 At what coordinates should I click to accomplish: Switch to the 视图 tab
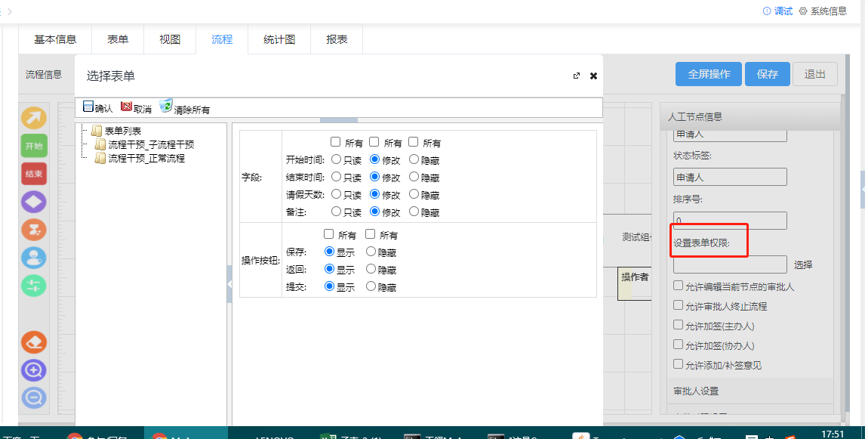click(170, 39)
